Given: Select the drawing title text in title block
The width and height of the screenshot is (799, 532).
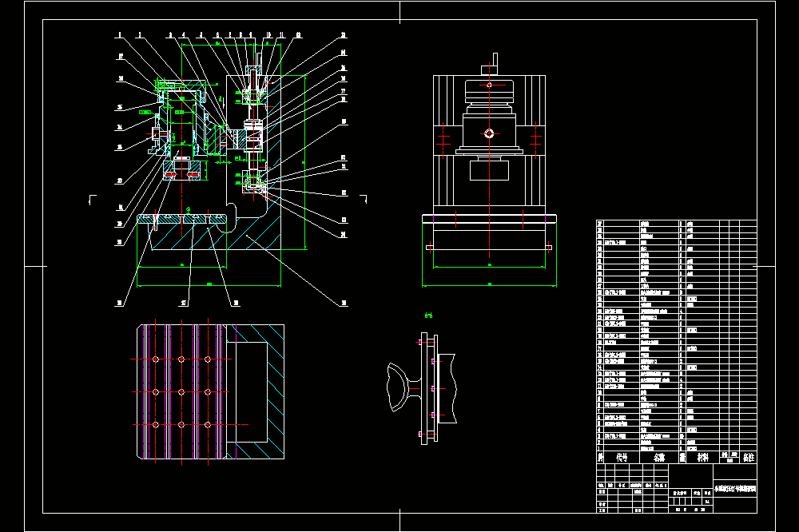Looking at the screenshot, I should [x=735, y=489].
